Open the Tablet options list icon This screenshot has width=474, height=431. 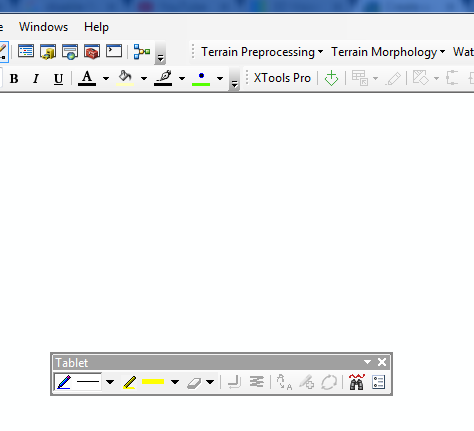379,382
